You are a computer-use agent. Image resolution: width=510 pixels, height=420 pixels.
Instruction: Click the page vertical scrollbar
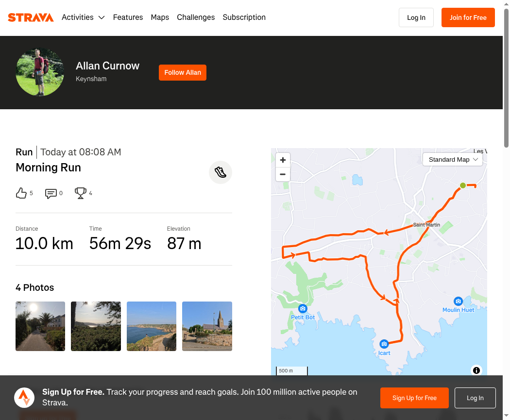[506, 78]
